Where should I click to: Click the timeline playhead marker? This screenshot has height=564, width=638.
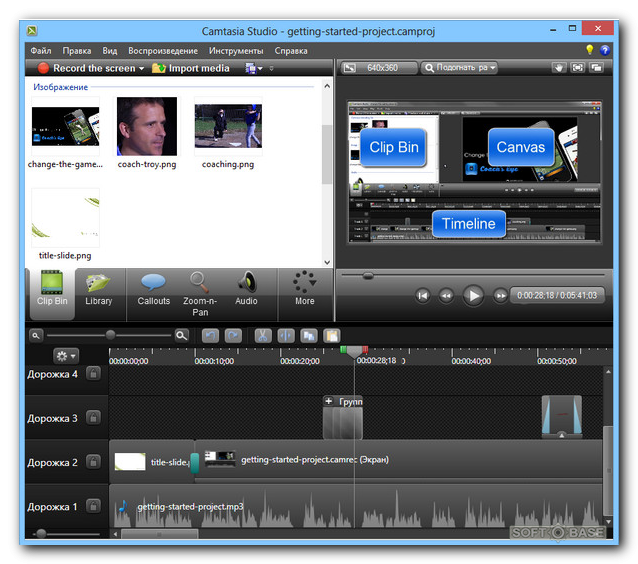354,352
